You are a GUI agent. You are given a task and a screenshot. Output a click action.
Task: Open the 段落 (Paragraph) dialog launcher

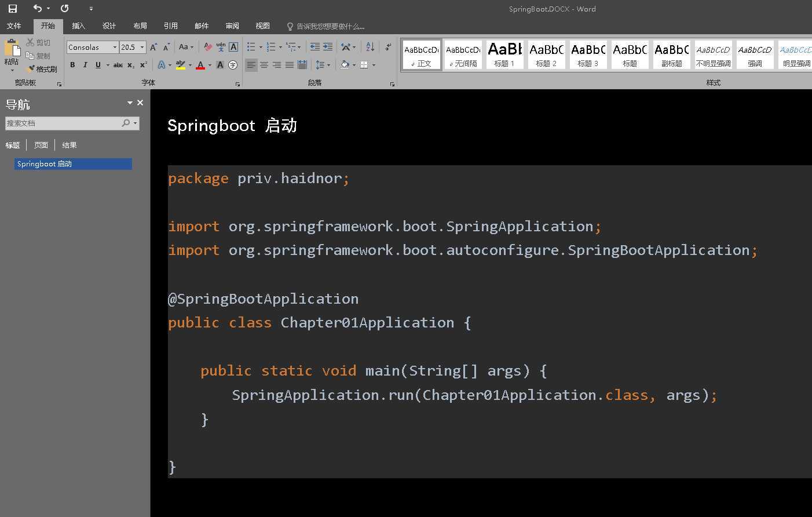[x=392, y=85]
